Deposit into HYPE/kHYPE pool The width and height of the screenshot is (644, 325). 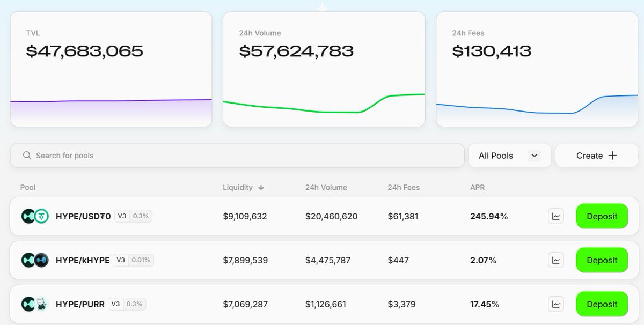tap(602, 260)
